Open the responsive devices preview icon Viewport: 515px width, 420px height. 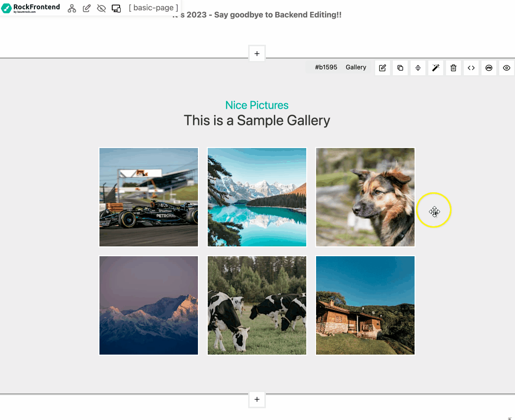coord(116,8)
